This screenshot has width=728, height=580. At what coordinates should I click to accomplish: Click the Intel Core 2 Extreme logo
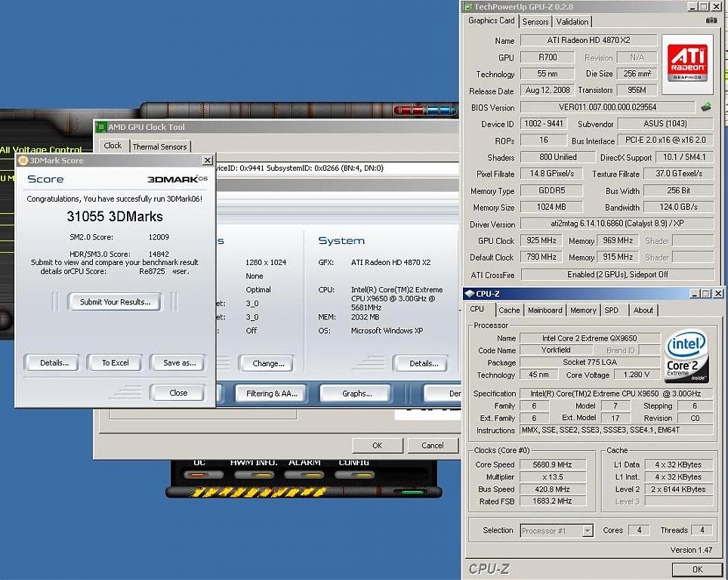click(x=686, y=355)
